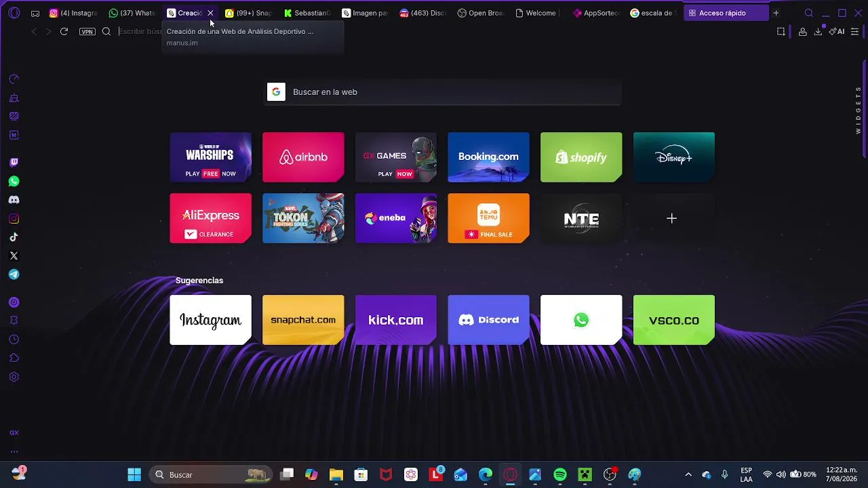Image resolution: width=868 pixels, height=488 pixels.
Task: Open the Booking.com speed dial tile
Action: tap(488, 157)
